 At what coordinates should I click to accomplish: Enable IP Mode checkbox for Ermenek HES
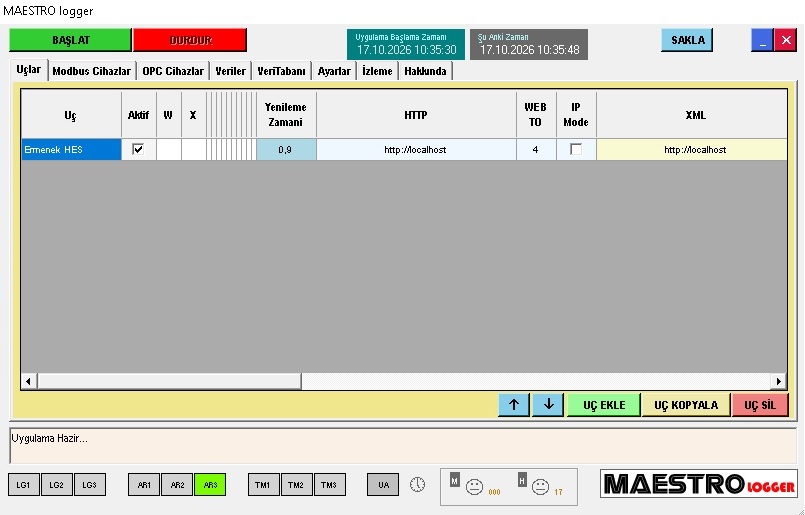[576, 149]
